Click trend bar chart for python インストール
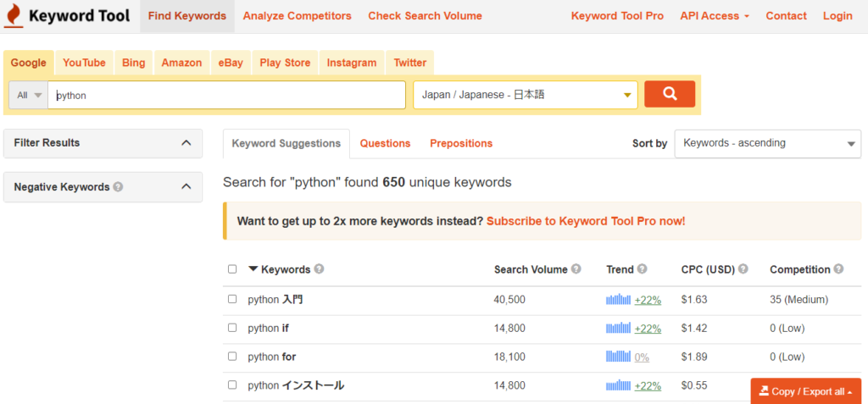 pyautogui.click(x=618, y=385)
